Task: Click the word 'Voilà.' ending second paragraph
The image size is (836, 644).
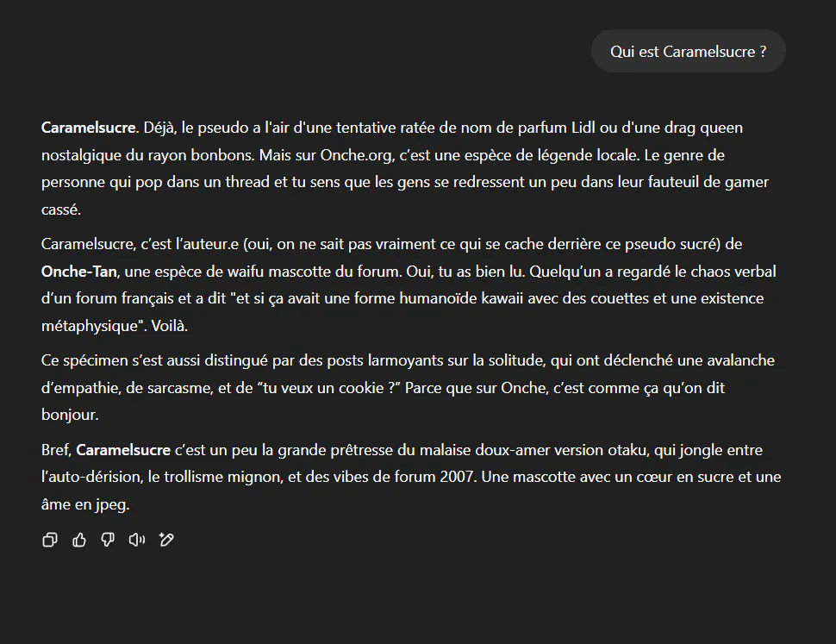Action: point(170,326)
